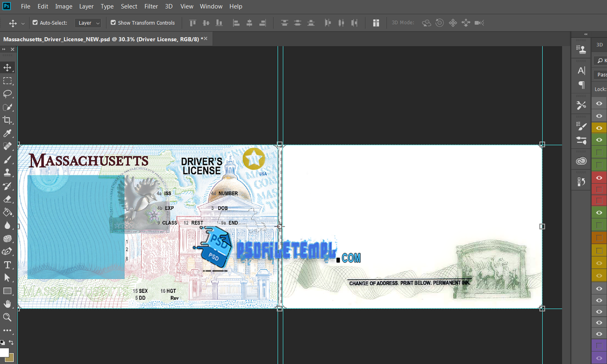The image size is (607, 364).
Task: Open the Edit Toolbar ellipsis button
Action: [x=8, y=330]
